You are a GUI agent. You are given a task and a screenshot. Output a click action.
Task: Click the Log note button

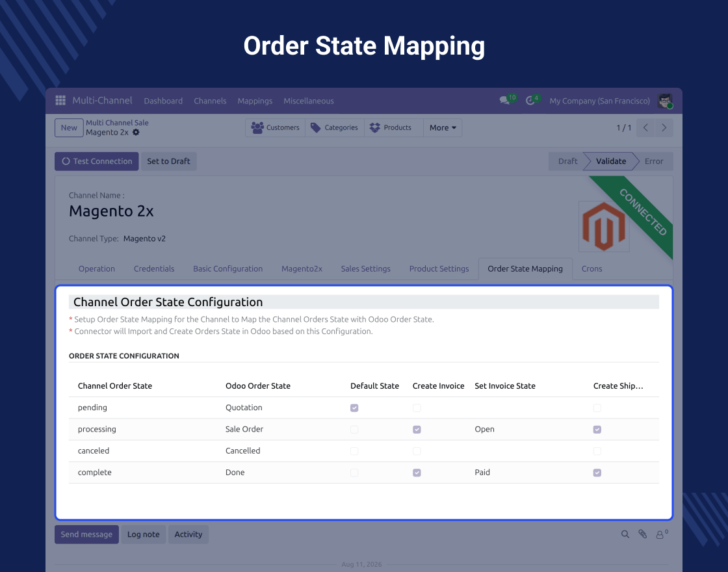click(144, 534)
